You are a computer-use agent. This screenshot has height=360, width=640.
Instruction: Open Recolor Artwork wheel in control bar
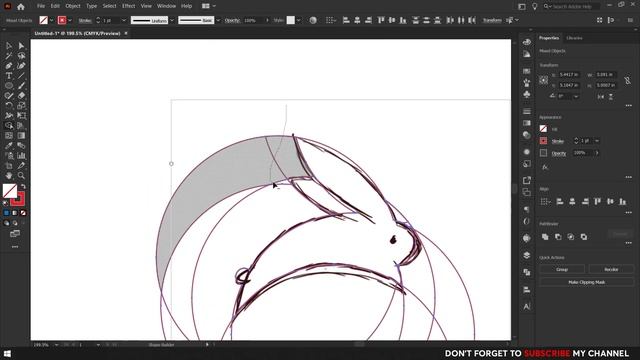click(313, 20)
